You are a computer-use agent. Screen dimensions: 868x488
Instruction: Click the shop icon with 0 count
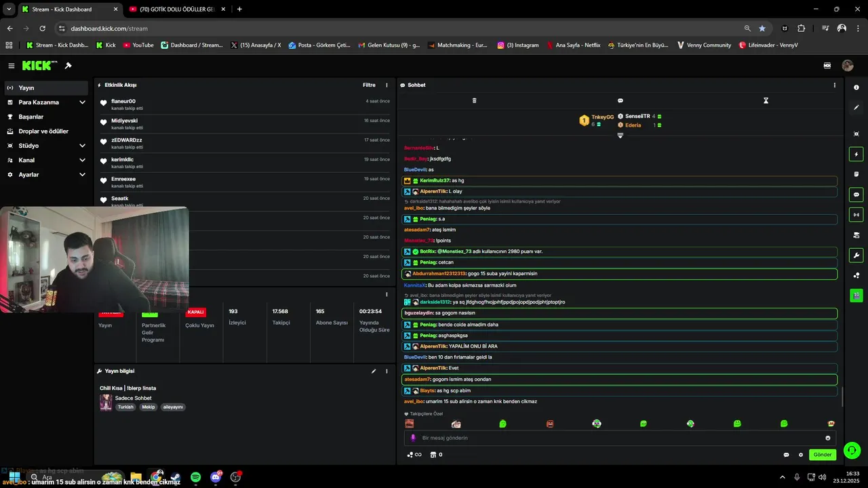(437, 455)
